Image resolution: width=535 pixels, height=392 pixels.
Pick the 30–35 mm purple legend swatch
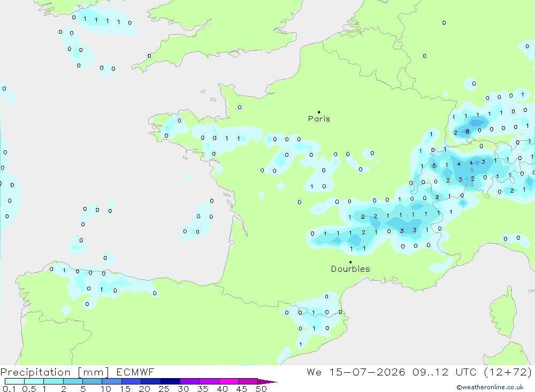pyautogui.click(x=190, y=381)
